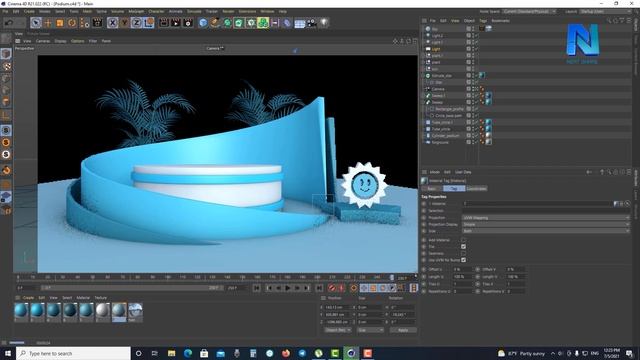Select Cylinder_podium object in the list

click(x=445, y=136)
